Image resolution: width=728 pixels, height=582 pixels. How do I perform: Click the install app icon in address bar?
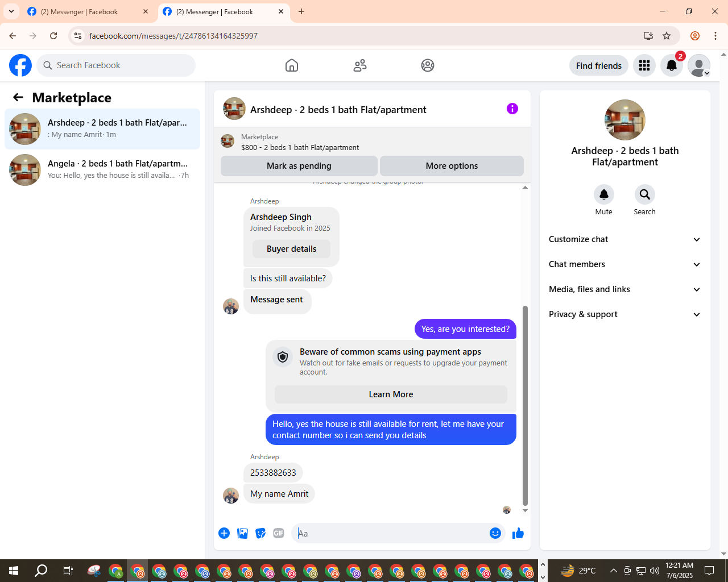pyautogui.click(x=648, y=36)
